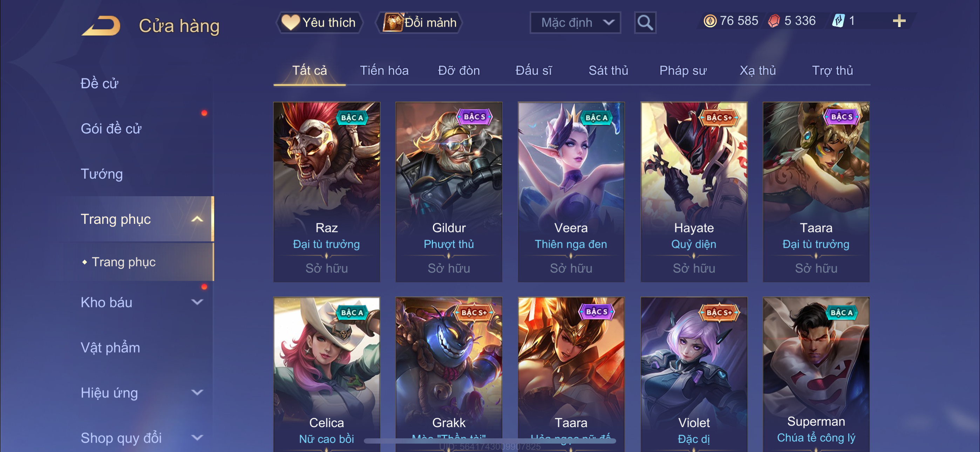Click the red gem currency icon

click(x=774, y=21)
